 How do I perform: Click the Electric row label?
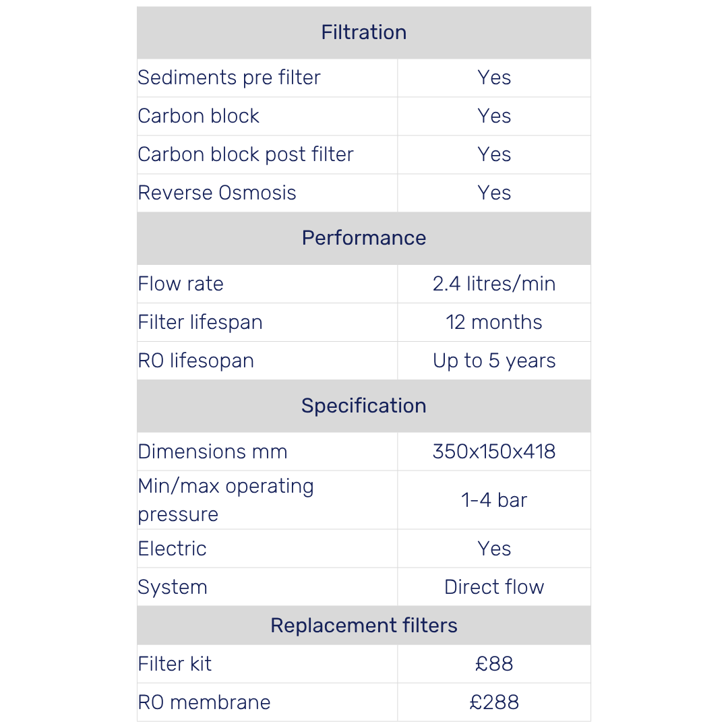[172, 549]
